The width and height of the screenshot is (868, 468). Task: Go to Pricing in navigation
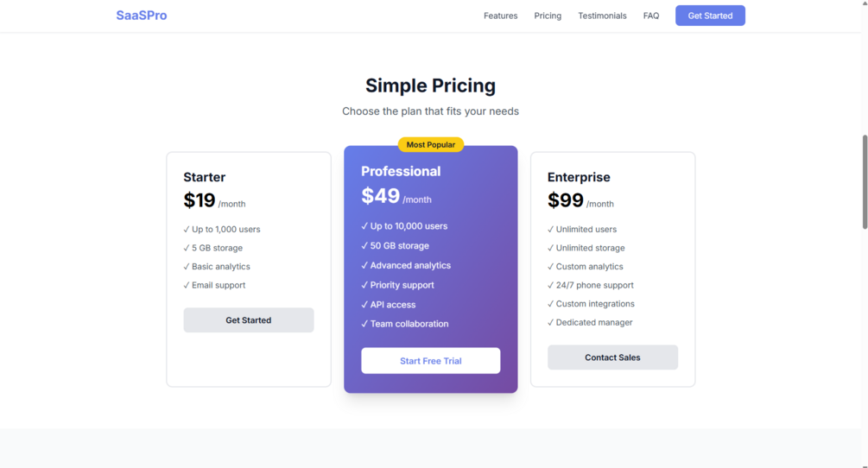coord(548,16)
